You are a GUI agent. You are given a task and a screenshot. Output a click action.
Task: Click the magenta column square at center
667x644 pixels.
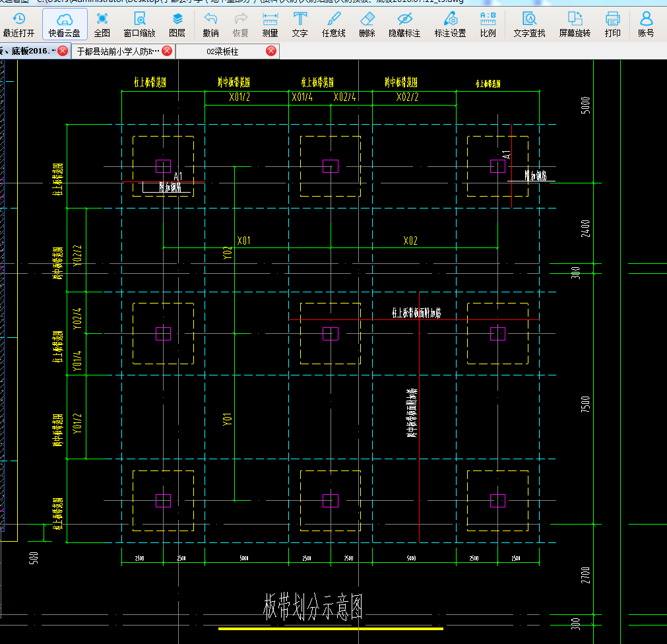(331, 334)
